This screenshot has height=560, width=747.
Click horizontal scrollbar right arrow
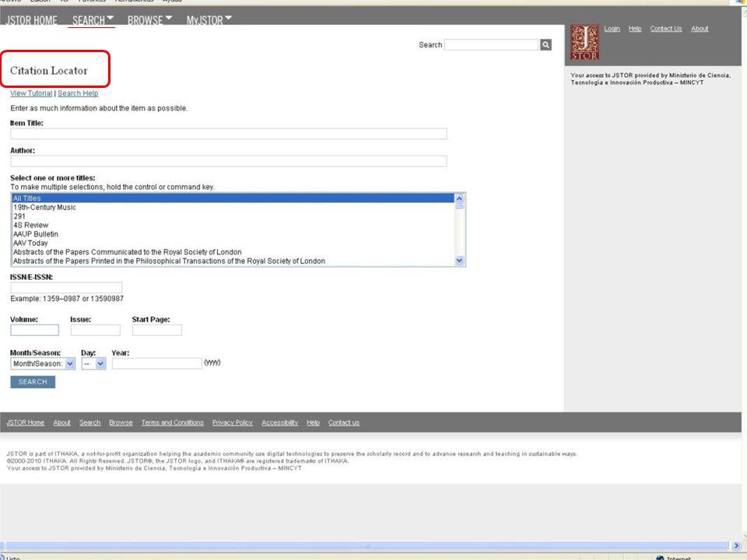737,546
